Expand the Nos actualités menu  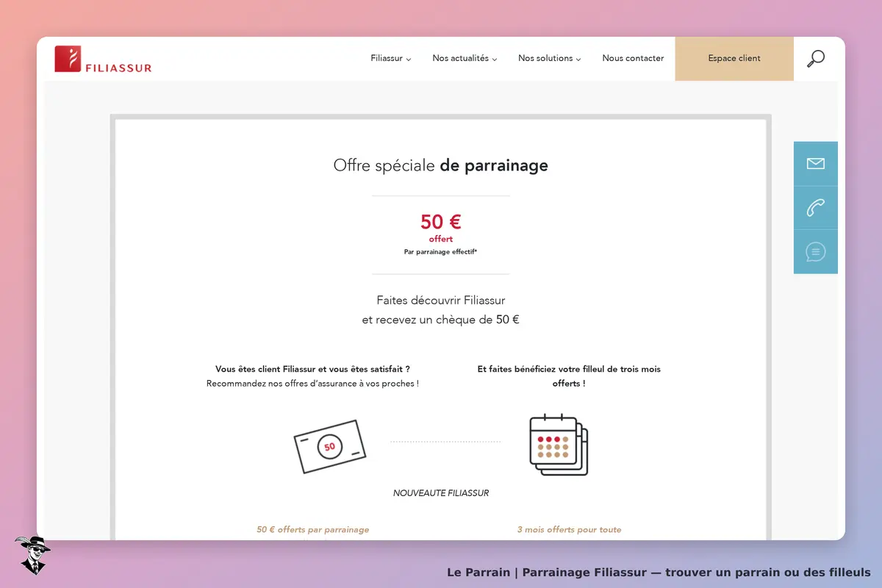465,59
